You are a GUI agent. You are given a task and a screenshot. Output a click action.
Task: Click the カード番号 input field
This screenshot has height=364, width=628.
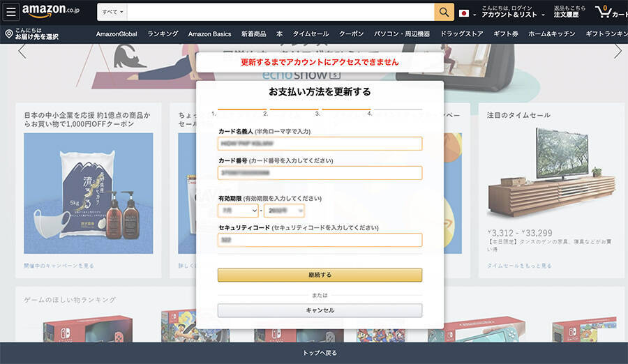[320, 173]
